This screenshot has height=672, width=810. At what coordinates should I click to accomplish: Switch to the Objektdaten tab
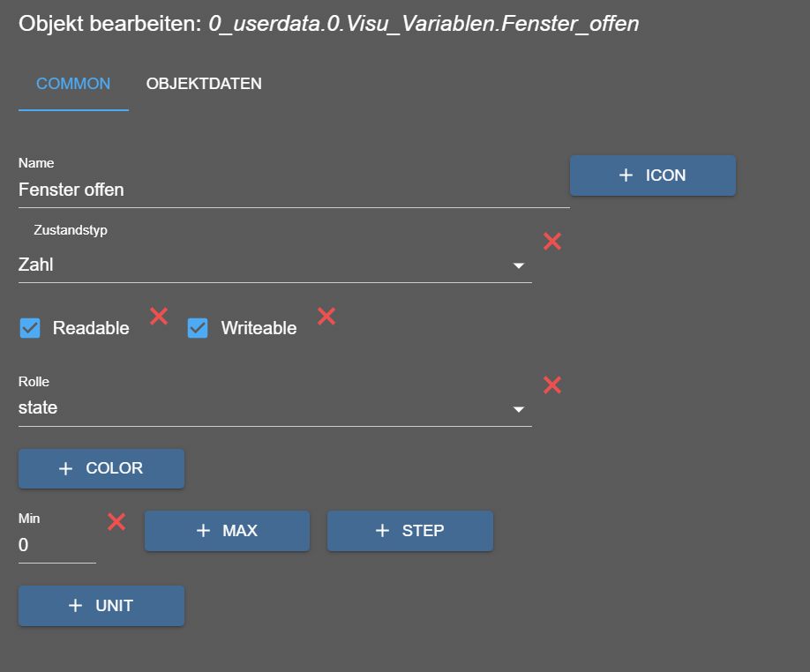point(204,85)
